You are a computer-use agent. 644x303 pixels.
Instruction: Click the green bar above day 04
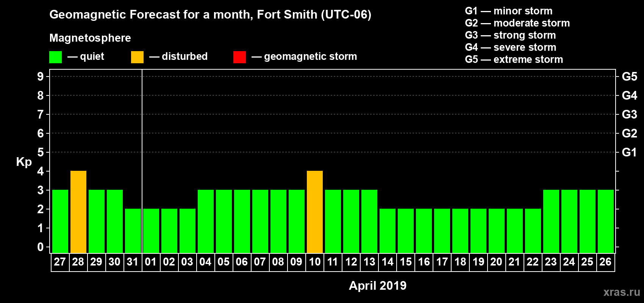pos(206,222)
